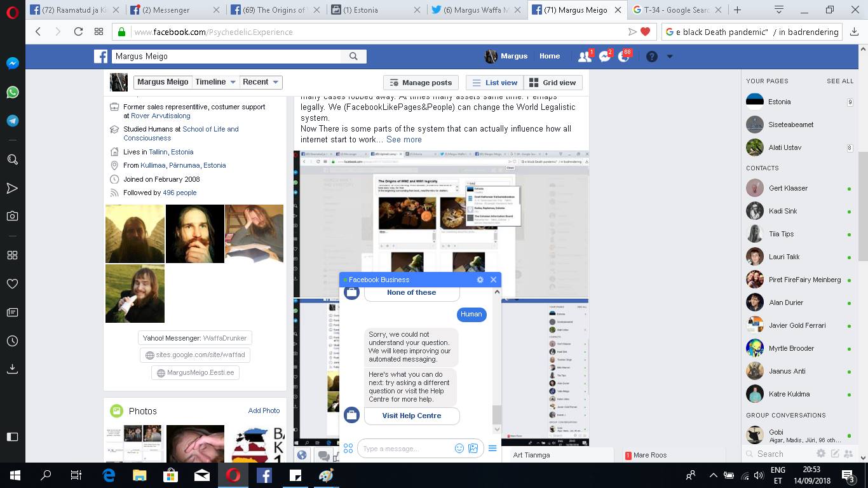Open the chat hamburger menu icon
The image size is (868, 488).
(492, 449)
